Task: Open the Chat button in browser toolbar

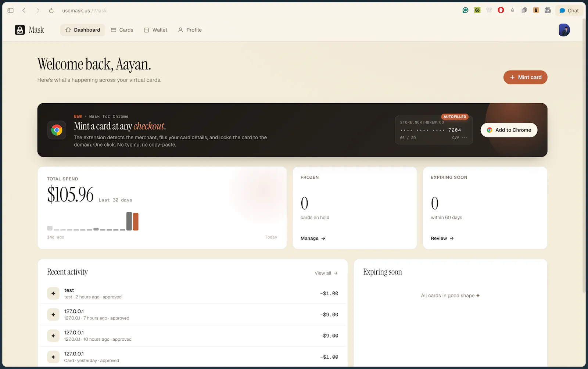Action: (569, 11)
